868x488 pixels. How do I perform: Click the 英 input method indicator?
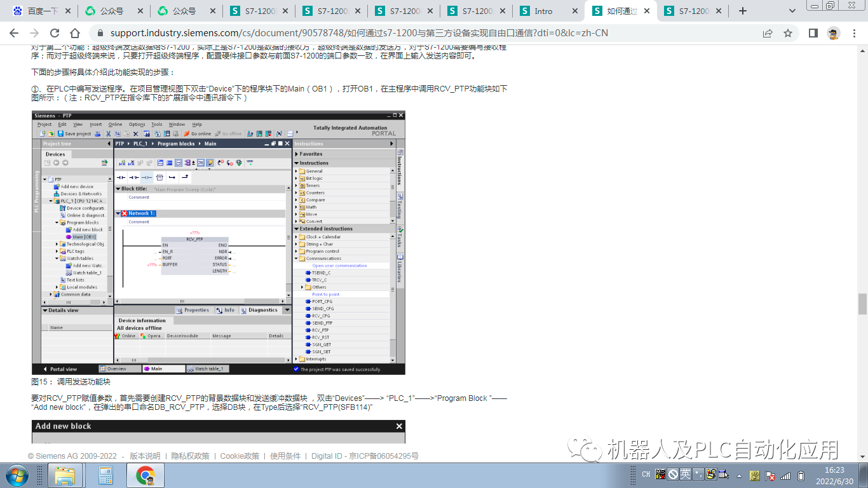(x=685, y=473)
